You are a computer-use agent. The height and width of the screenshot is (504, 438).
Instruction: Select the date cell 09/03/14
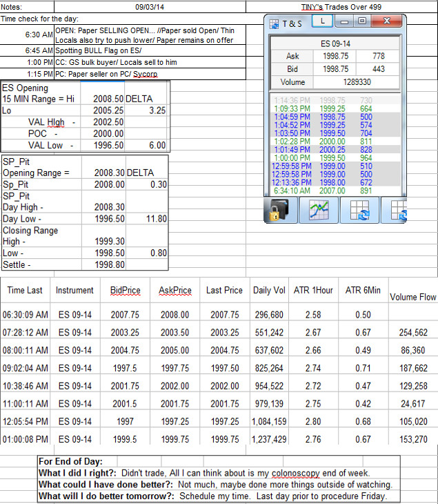[150, 7]
